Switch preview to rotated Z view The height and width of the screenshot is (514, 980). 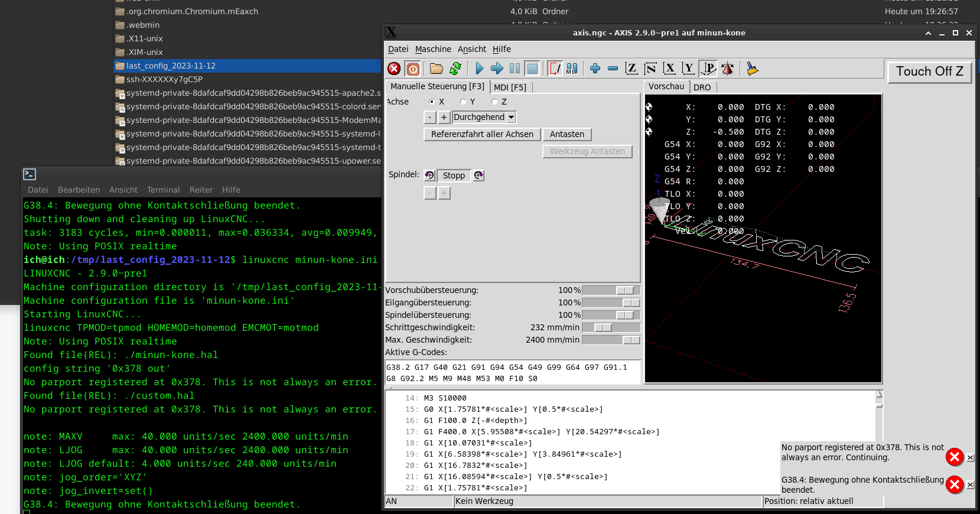click(x=650, y=69)
